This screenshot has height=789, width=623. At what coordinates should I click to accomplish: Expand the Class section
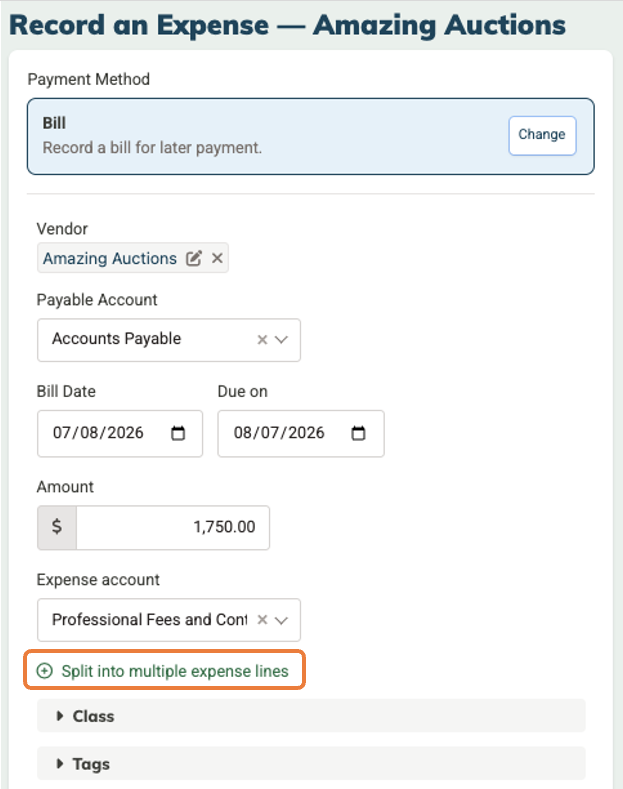pos(311,716)
